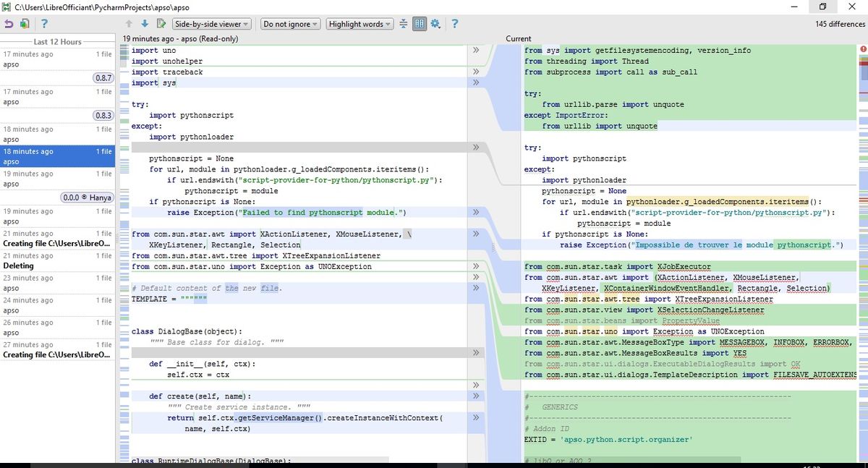Select the '24 minutes ago' revision
The height and width of the screenshot is (468, 868).
coord(58,305)
